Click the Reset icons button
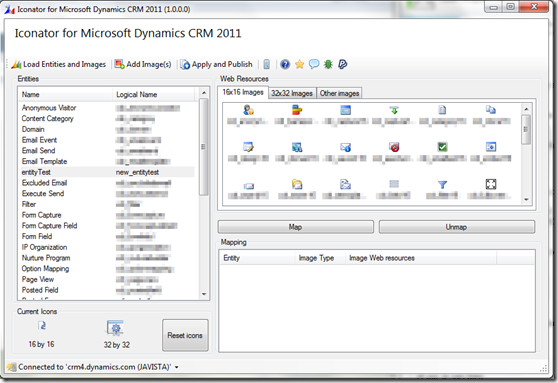This screenshot has height=383, width=558. pyautogui.click(x=185, y=335)
